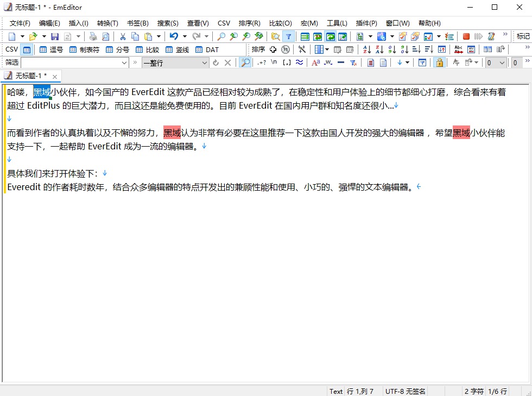Open the filter text combo box dropdown
This screenshot has height=396, width=532.
(124, 62)
